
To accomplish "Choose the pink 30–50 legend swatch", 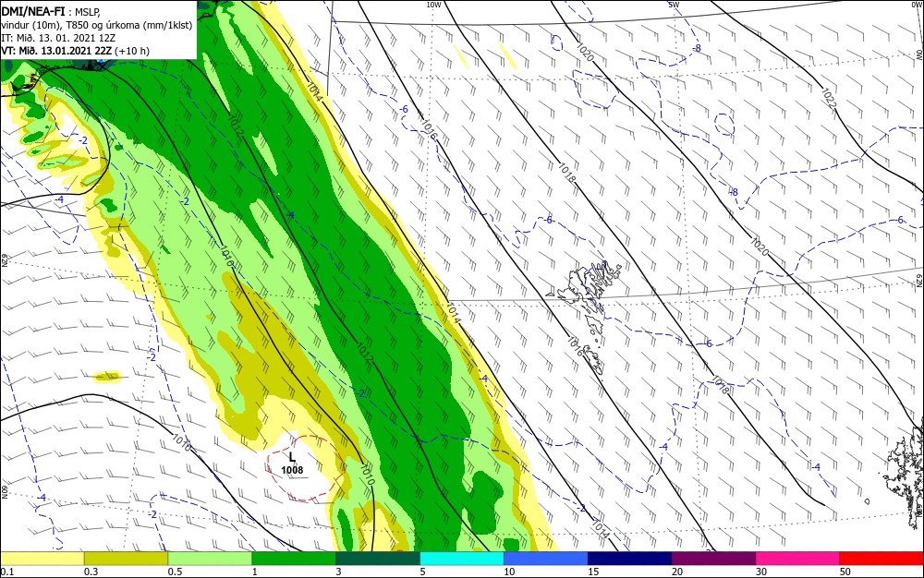I will click(798, 559).
